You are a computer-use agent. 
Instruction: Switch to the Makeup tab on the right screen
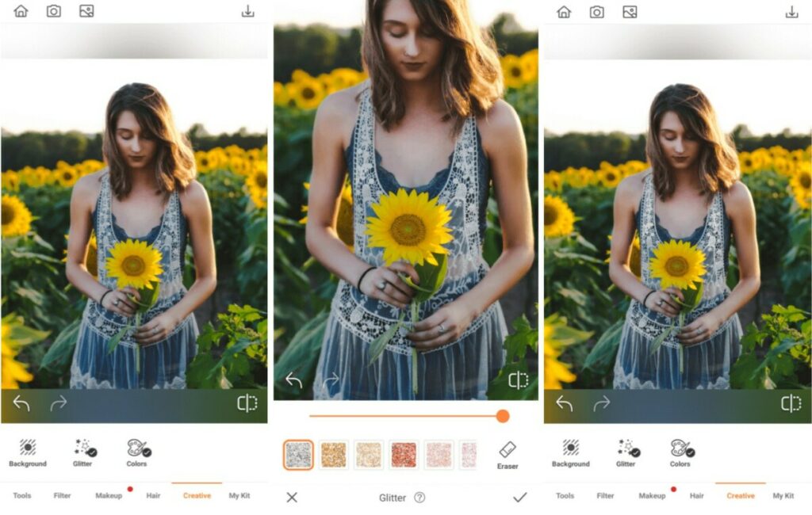(652, 495)
